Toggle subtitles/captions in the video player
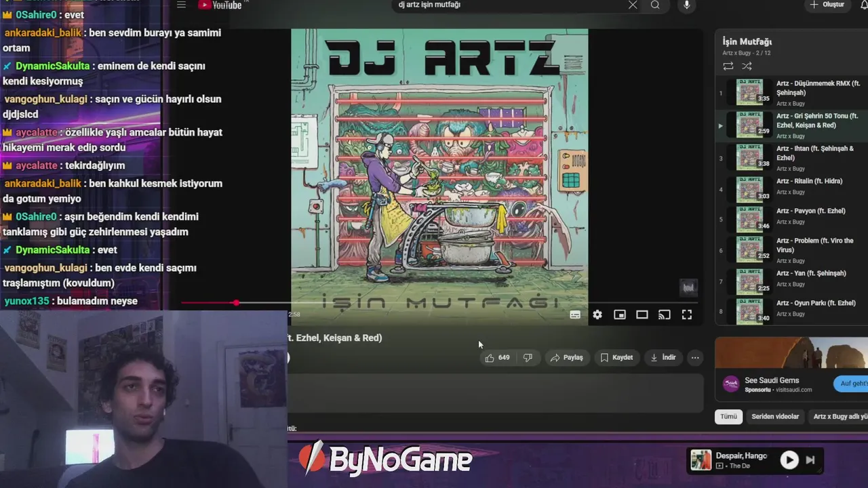This screenshot has width=868, height=488. (575, 314)
